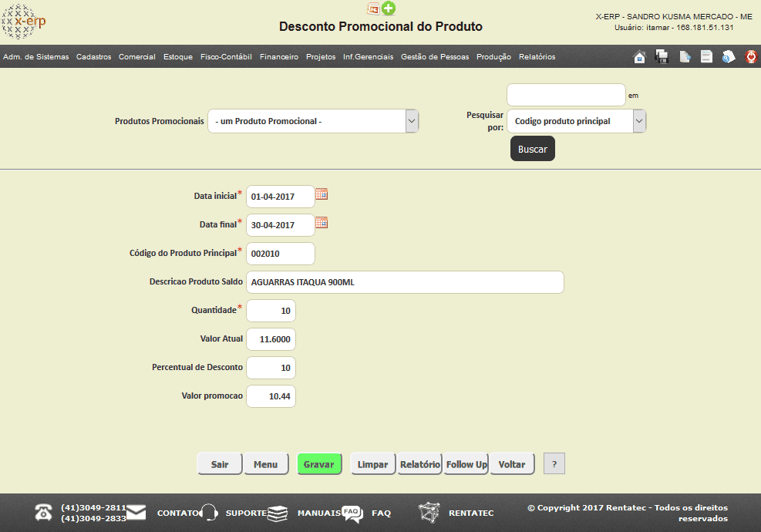Image resolution: width=761 pixels, height=532 pixels.
Task: Open Pesquisar por criteria dropdown
Action: coord(576,121)
